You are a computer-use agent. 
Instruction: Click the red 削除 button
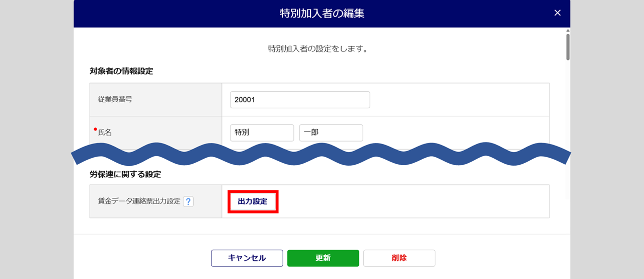pos(399,258)
